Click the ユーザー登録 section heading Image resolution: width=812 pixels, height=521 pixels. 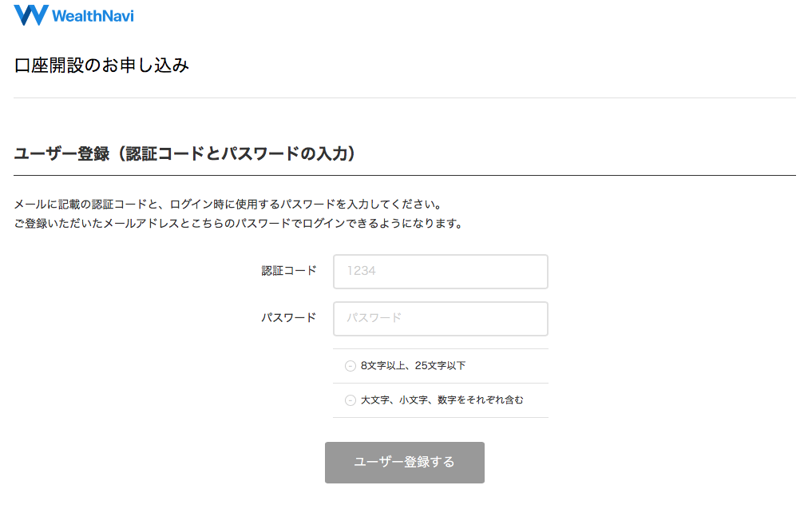pos(184,153)
